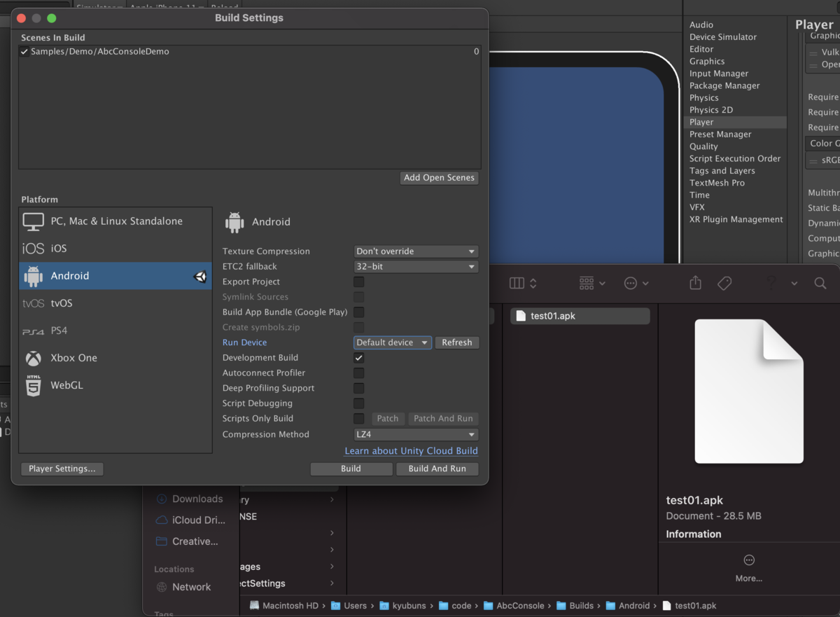Open Finder column view switcher icon
Image resolution: width=840 pixels, height=617 pixels.
pyautogui.click(x=523, y=283)
